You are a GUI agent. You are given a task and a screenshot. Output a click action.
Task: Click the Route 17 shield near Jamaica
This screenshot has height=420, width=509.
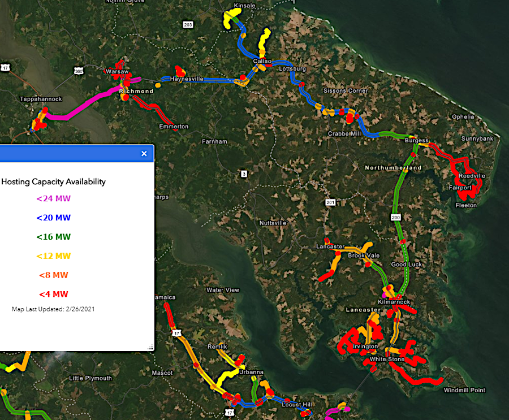[x=177, y=334]
